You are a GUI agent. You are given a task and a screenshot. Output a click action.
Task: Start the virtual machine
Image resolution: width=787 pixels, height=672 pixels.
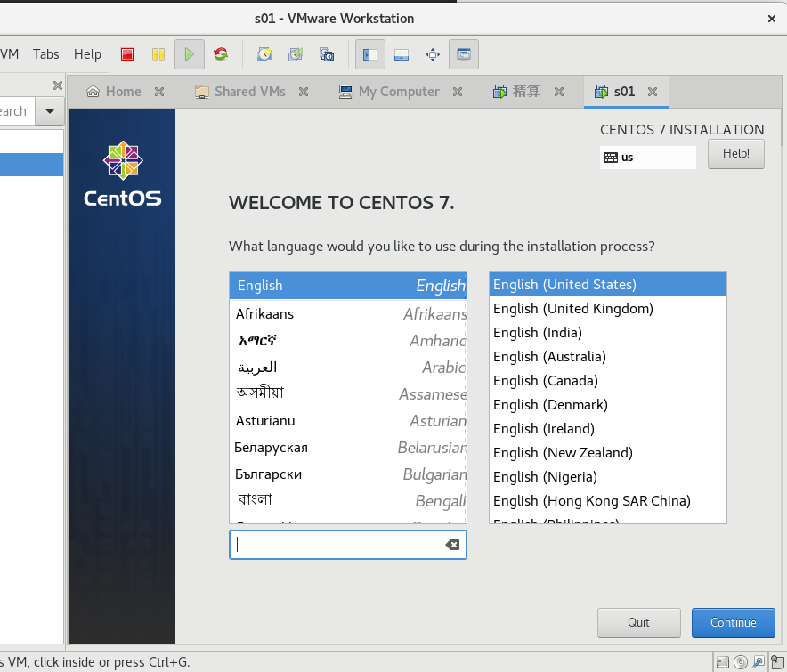coord(189,54)
